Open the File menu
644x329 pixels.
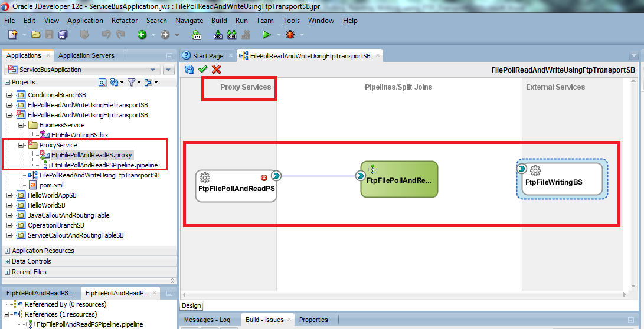point(9,21)
